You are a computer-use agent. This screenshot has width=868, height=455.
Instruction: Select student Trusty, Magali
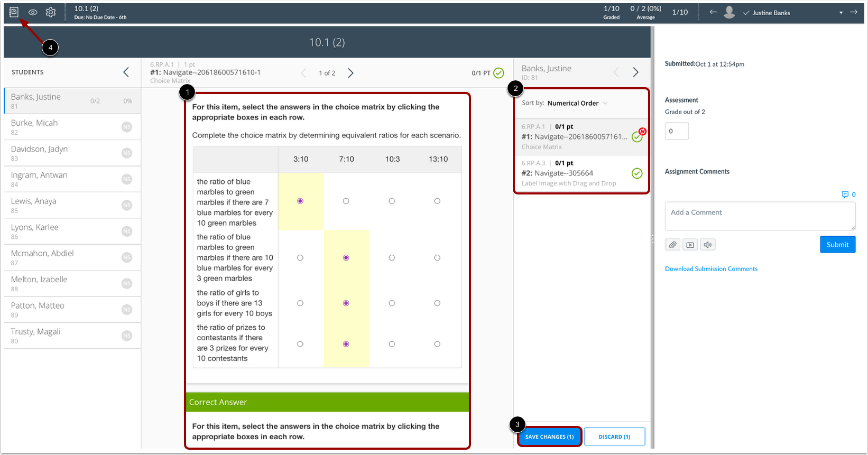coord(72,336)
